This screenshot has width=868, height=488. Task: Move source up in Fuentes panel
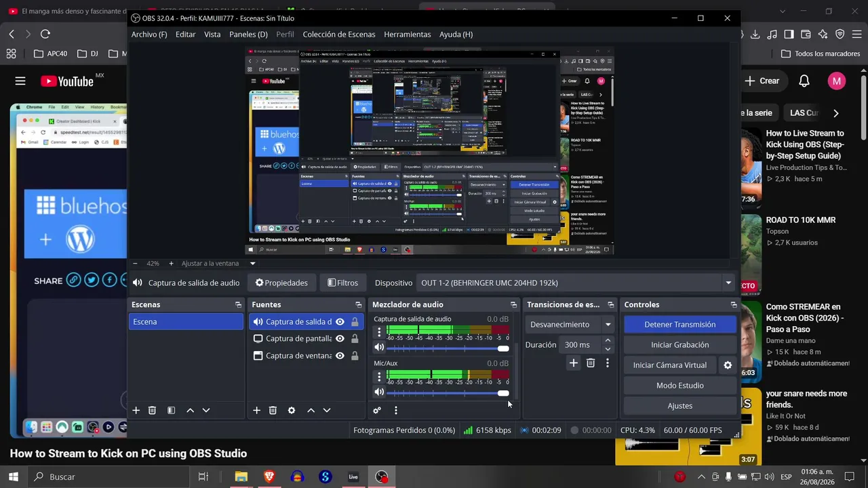pos(311,410)
